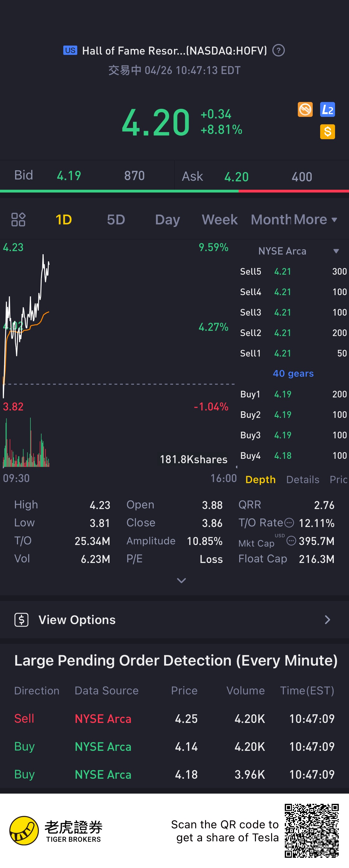Viewport: 349px width, 868px height.
Task: Open the More timeframe dropdown
Action: point(315,219)
